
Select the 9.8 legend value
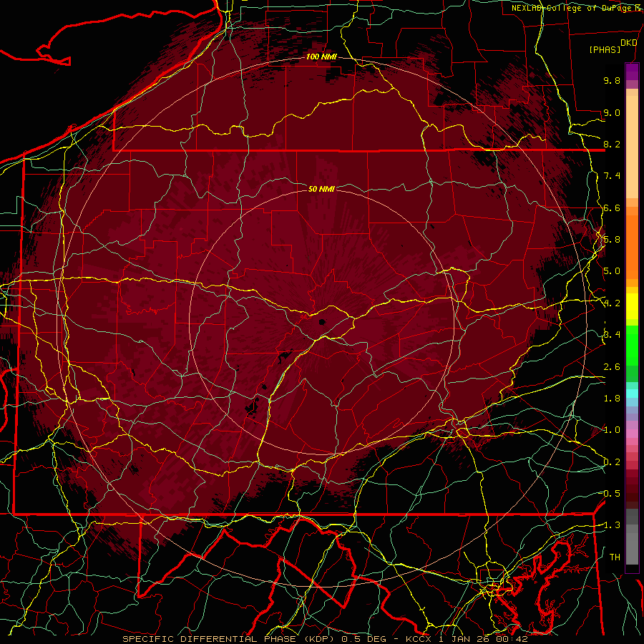coord(612,80)
